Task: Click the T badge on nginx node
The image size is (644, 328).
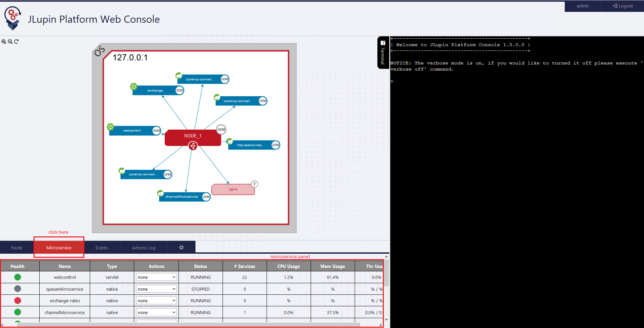Action: click(x=254, y=184)
